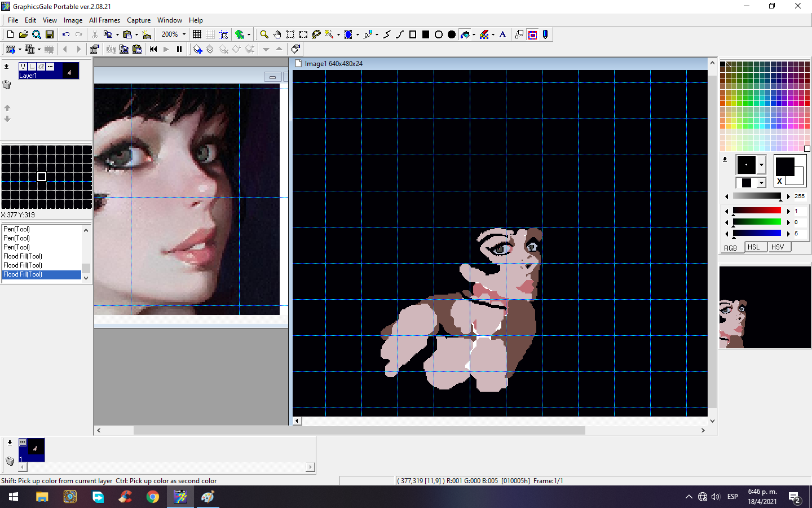Toggle the pen pressure icon
Screen dimensions: 812x508
click(545, 34)
